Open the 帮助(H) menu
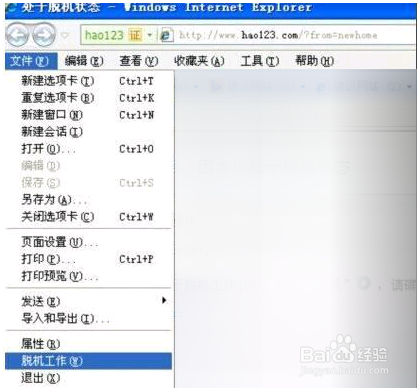 [315, 61]
